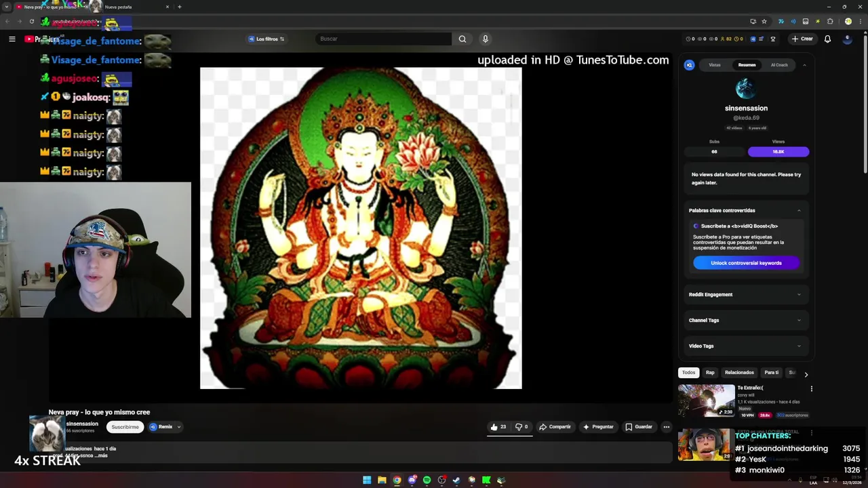The width and height of the screenshot is (868, 488).
Task: Close the Nueva pestaña tab
Action: (x=167, y=7)
